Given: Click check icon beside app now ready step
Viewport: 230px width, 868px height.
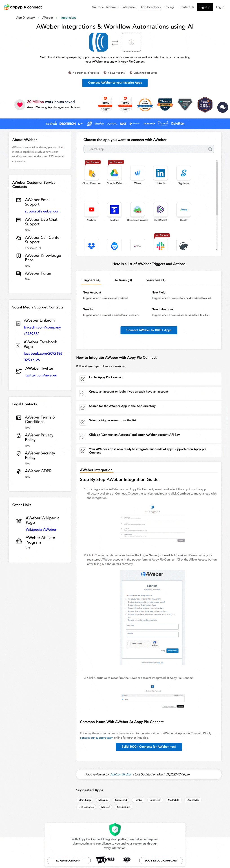Looking at the screenshot, I should click(83, 451).
